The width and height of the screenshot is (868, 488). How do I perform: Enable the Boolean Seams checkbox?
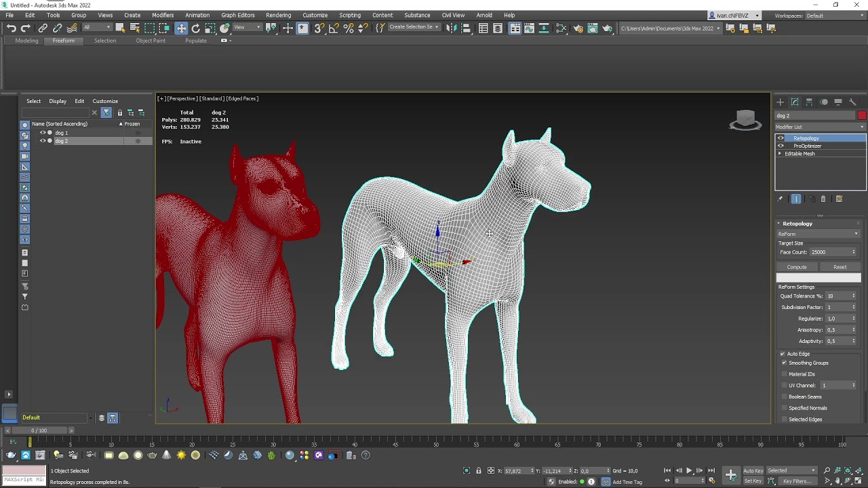pyautogui.click(x=785, y=396)
